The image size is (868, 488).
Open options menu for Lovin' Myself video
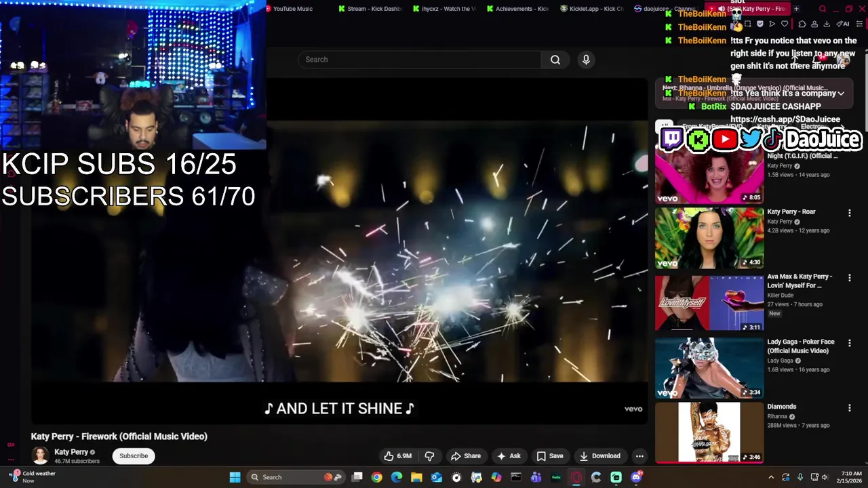849,278
